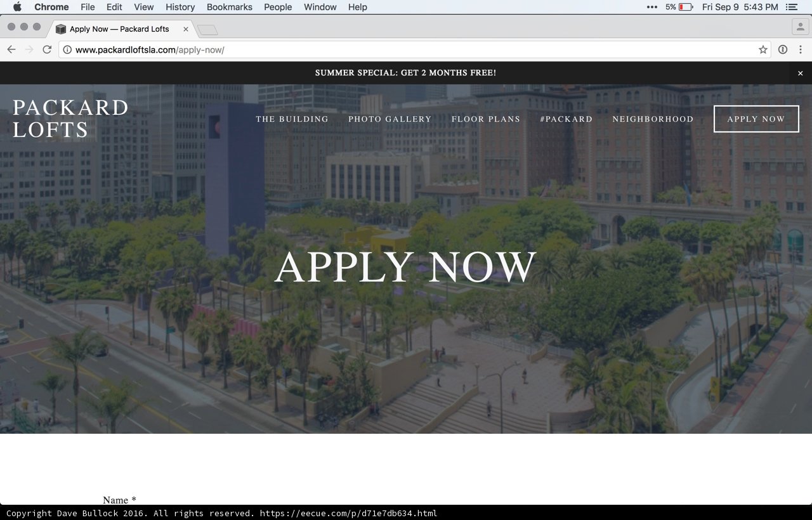The width and height of the screenshot is (812, 520).
Task: Click the Chrome profile avatar button
Action: coord(799,27)
